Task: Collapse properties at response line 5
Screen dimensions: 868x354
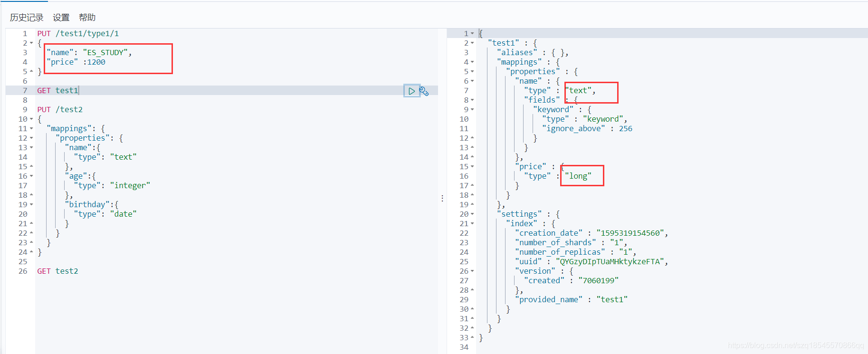Action: (472, 71)
